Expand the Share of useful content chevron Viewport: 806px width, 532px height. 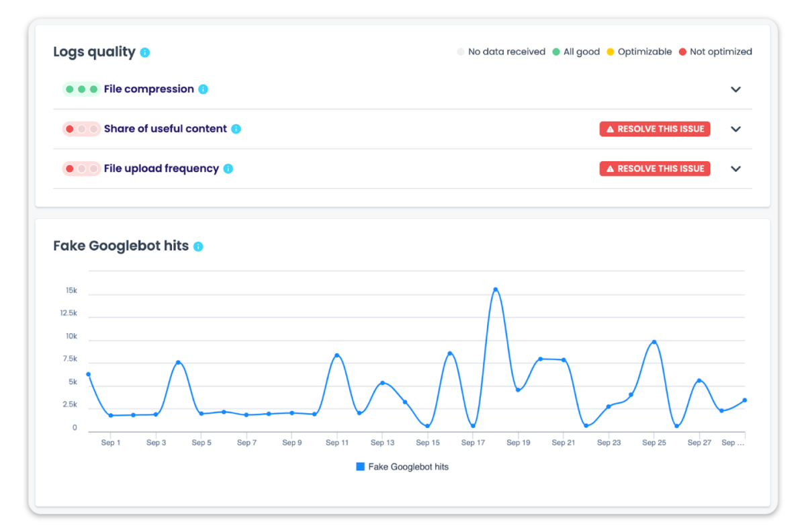(x=735, y=129)
